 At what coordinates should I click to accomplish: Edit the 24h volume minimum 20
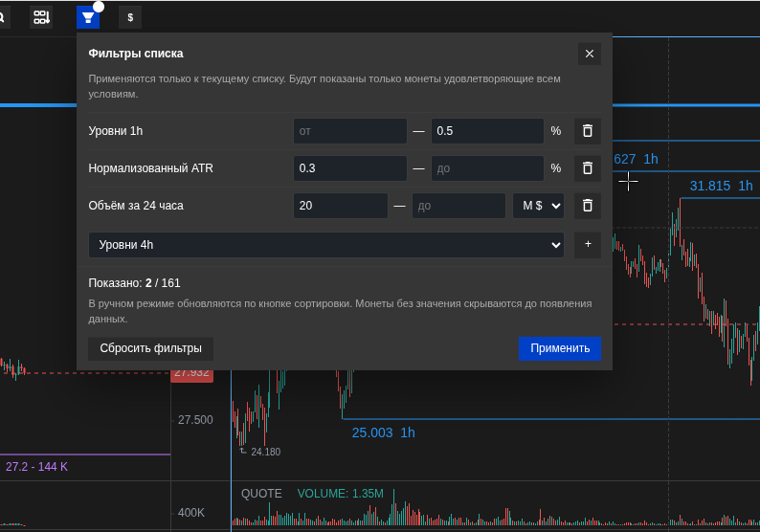(x=340, y=206)
